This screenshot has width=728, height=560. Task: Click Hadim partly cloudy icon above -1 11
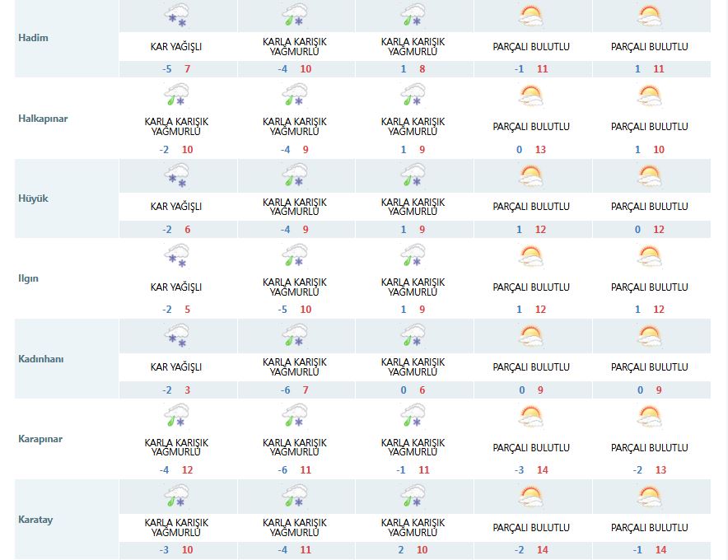(531, 16)
